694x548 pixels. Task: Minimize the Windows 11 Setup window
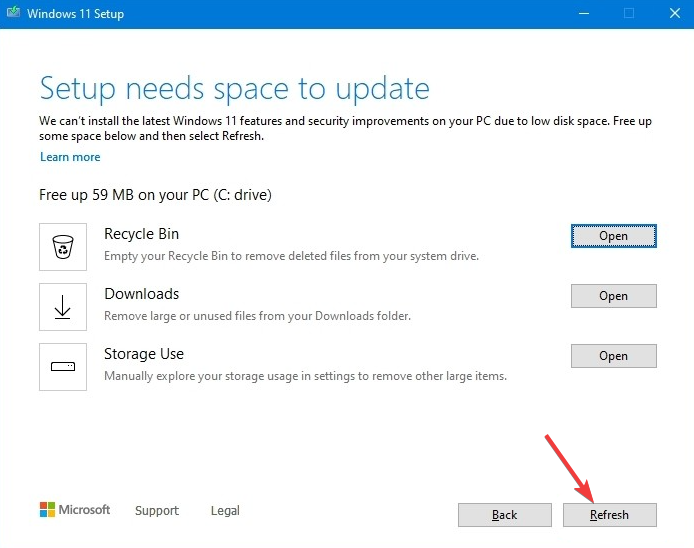(x=584, y=13)
